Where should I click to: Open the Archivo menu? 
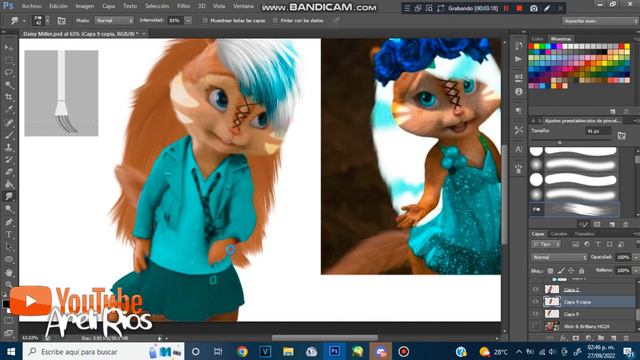[x=31, y=6]
